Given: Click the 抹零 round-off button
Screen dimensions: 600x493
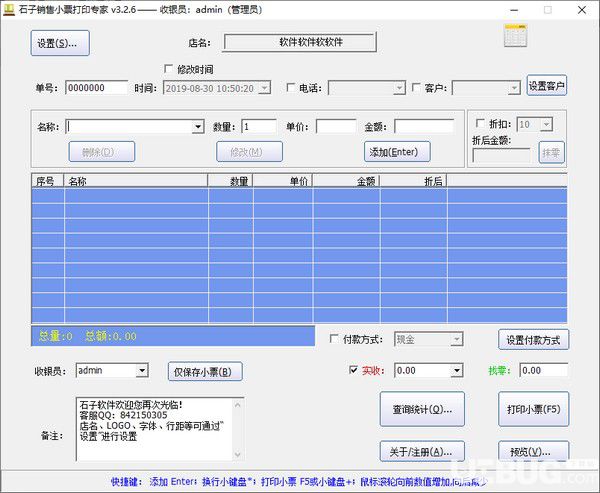Looking at the screenshot, I should coord(551,153).
